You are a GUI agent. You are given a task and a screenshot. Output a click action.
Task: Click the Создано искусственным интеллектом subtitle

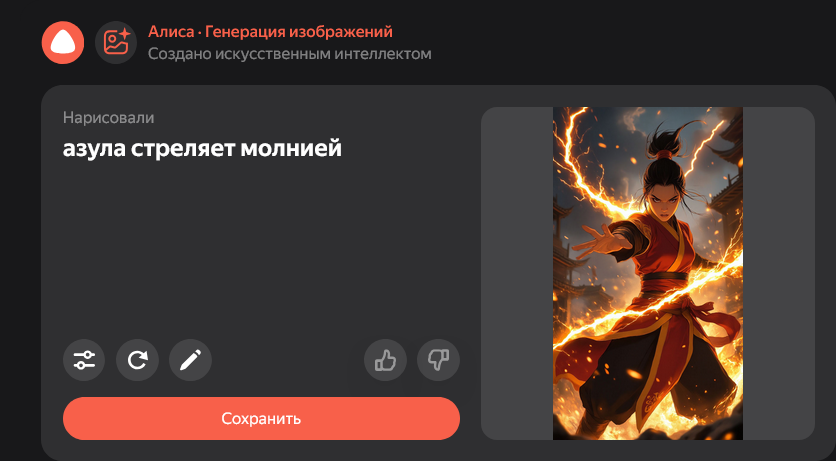coord(290,54)
